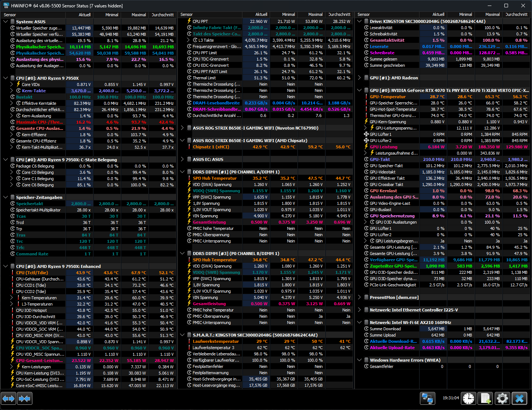Click the lightning icon beside GPU Leistung
Image resolution: width=532 pixels, height=410 pixels.
(x=366, y=147)
